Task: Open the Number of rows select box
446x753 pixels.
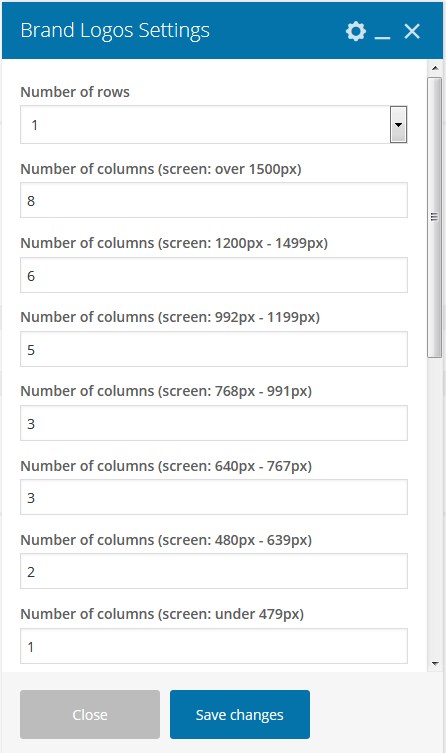Action: pos(214,124)
